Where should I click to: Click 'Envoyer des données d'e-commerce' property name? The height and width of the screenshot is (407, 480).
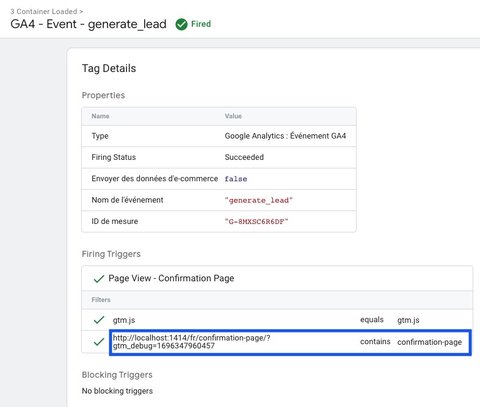point(155,179)
